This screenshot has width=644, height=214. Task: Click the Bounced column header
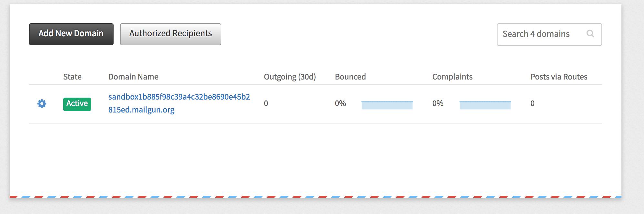click(x=350, y=77)
